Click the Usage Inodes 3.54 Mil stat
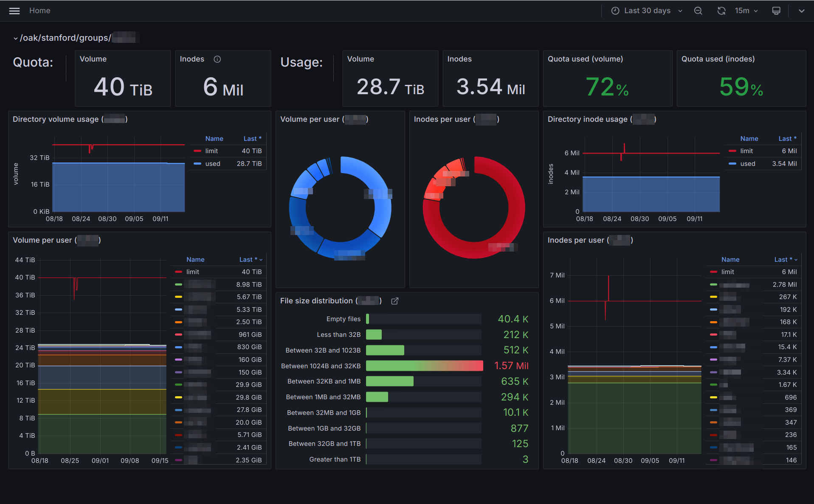Image resolution: width=814 pixels, height=504 pixels. coord(490,87)
